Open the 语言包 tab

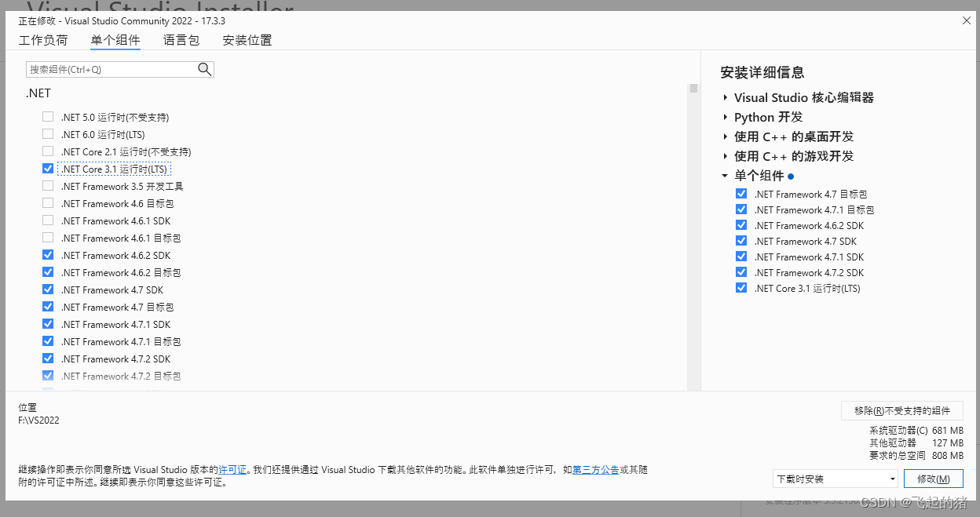181,40
